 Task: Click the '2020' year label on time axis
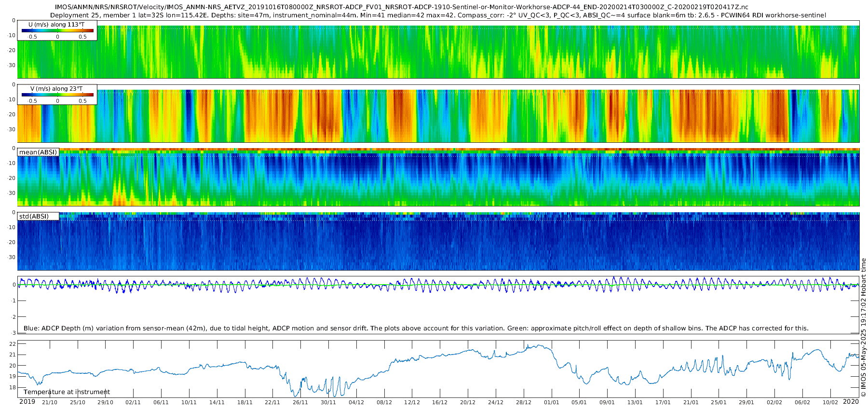click(x=851, y=402)
